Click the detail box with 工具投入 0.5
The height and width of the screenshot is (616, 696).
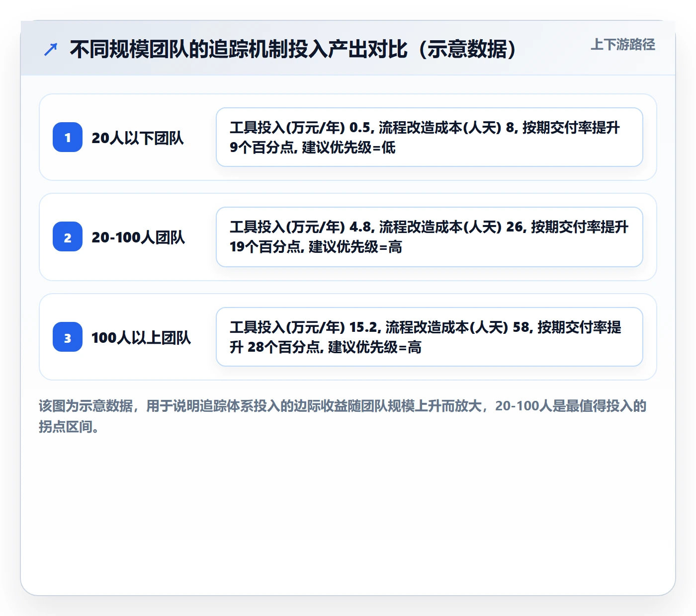click(x=430, y=137)
